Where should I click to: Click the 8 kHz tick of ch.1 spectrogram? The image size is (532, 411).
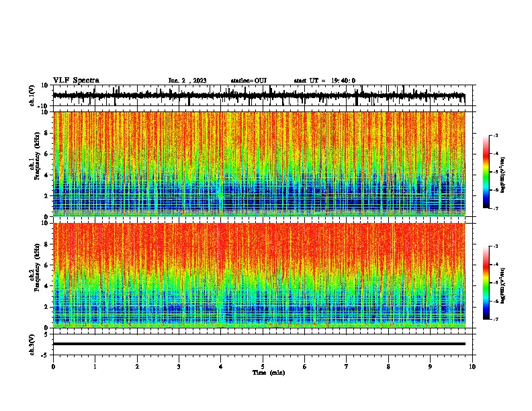[x=46, y=133]
